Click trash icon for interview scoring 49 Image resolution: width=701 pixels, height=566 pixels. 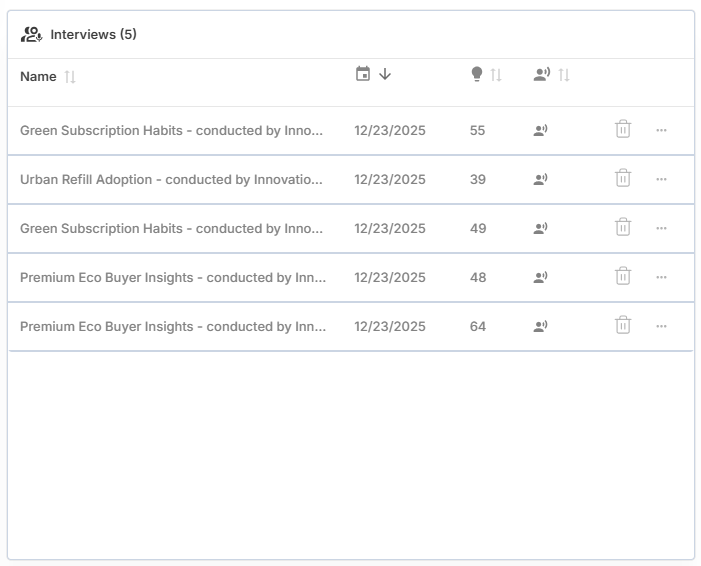point(623,228)
